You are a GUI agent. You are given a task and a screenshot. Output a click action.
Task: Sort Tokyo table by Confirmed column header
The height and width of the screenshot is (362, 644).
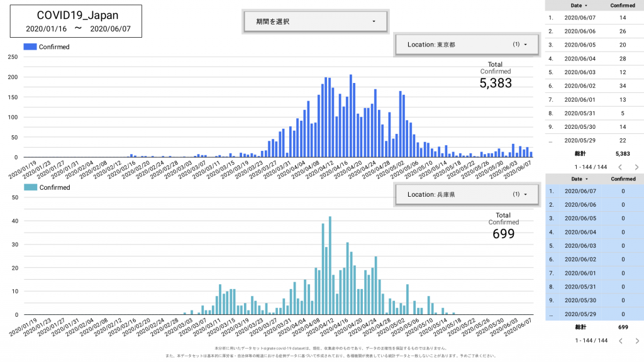click(x=623, y=5)
